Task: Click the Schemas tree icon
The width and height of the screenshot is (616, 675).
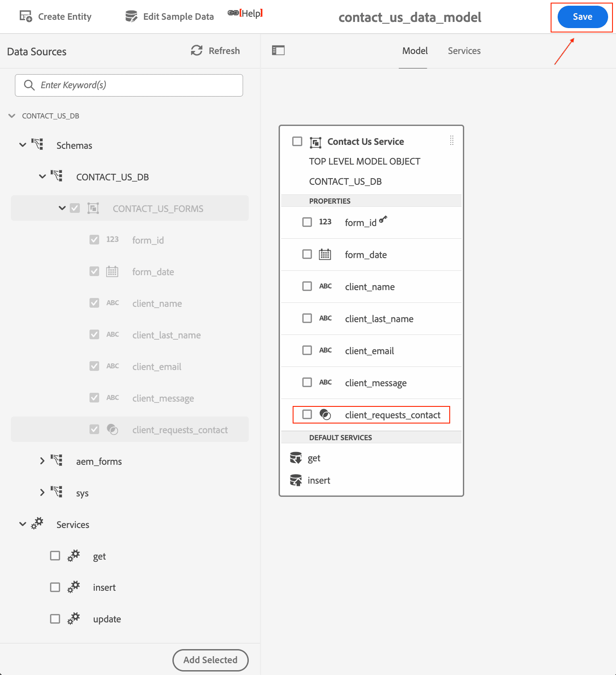Action: [37, 144]
